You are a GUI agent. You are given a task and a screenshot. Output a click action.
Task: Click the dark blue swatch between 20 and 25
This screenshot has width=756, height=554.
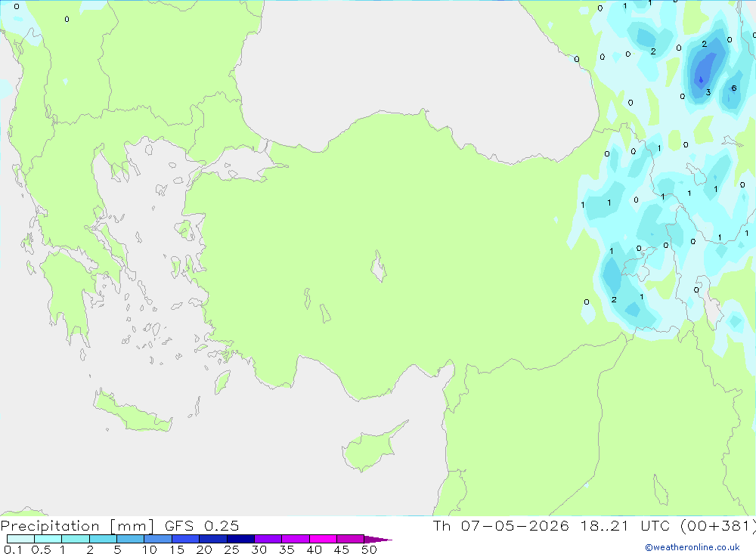click(213, 539)
